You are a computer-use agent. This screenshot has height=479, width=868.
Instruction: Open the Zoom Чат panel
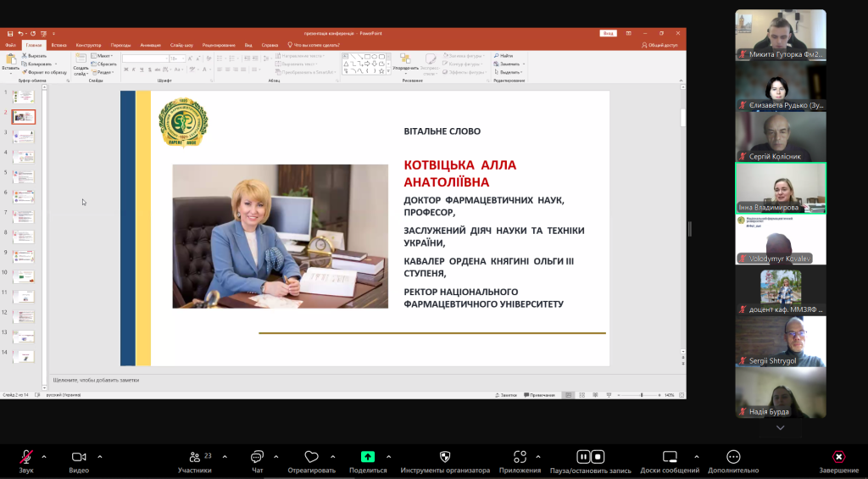tap(257, 461)
